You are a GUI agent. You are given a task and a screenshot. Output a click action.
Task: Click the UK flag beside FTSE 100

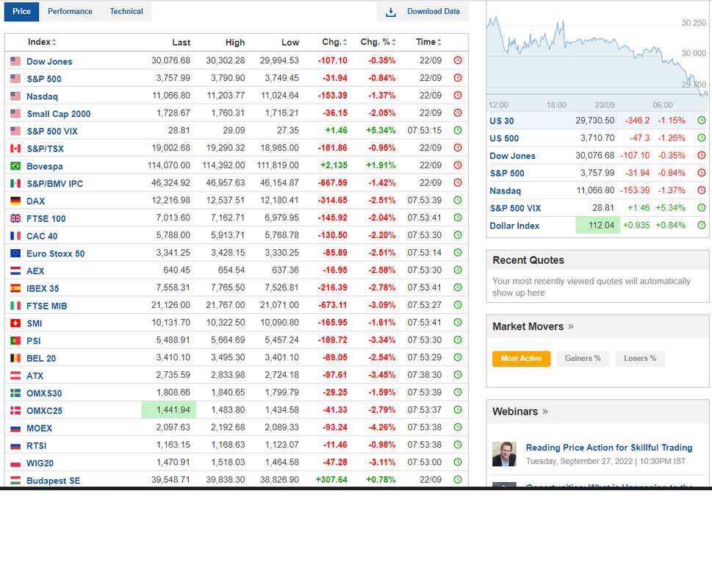click(15, 218)
